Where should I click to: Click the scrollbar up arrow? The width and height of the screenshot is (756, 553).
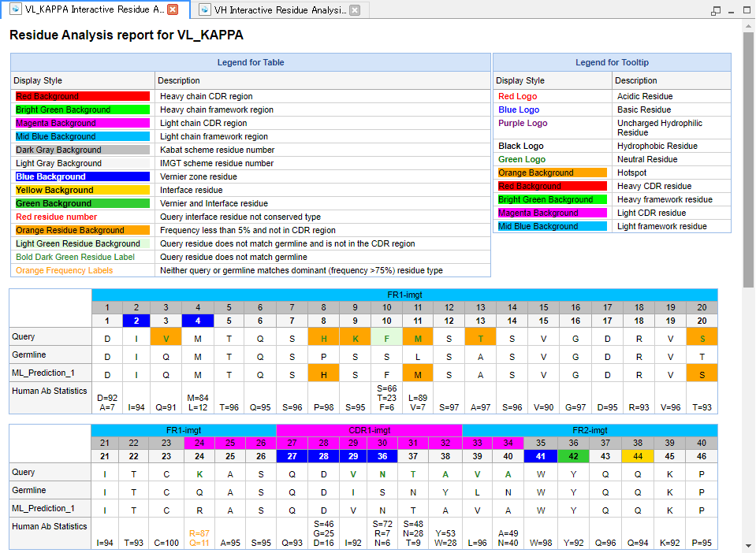749,26
